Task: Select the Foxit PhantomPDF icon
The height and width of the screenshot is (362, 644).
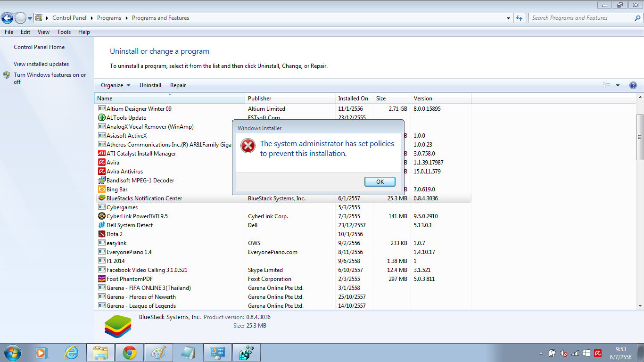Action: click(x=101, y=279)
